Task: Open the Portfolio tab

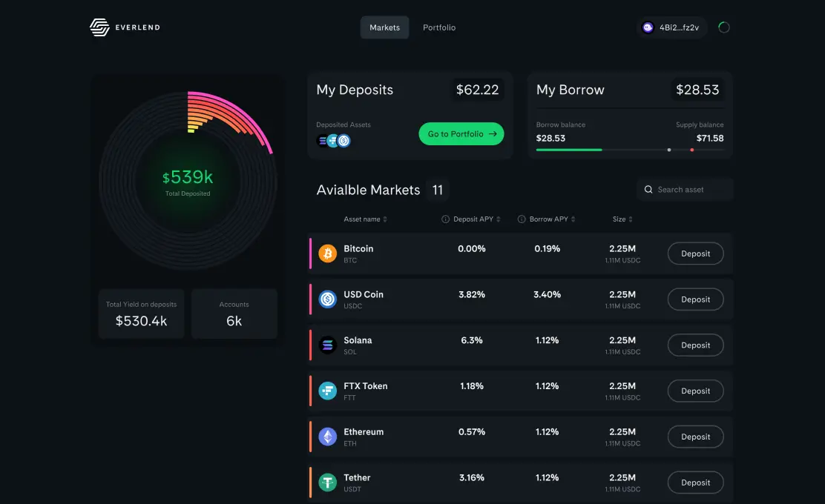Action: point(439,27)
